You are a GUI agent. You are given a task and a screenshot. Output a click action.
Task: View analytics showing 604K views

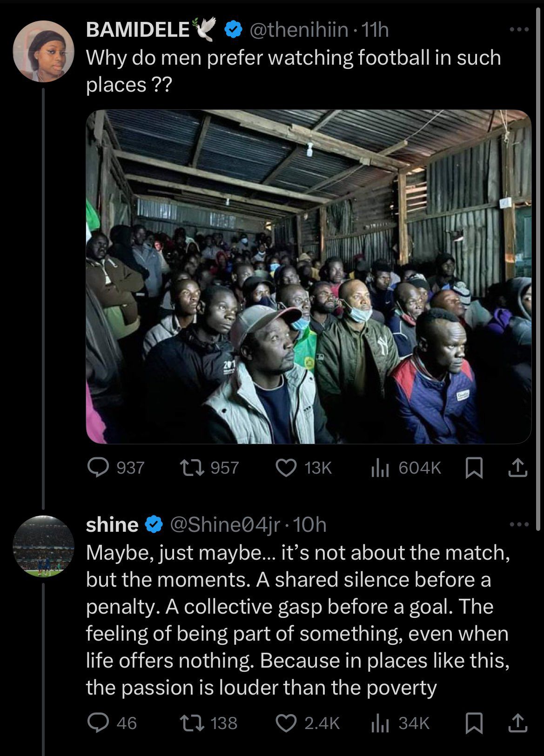click(x=379, y=468)
